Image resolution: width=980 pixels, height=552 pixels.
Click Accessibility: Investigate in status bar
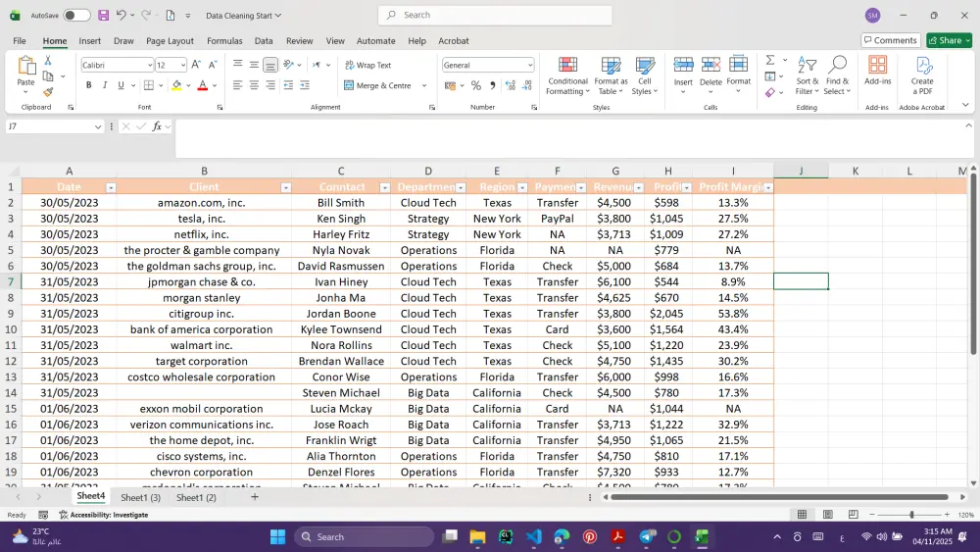click(103, 515)
